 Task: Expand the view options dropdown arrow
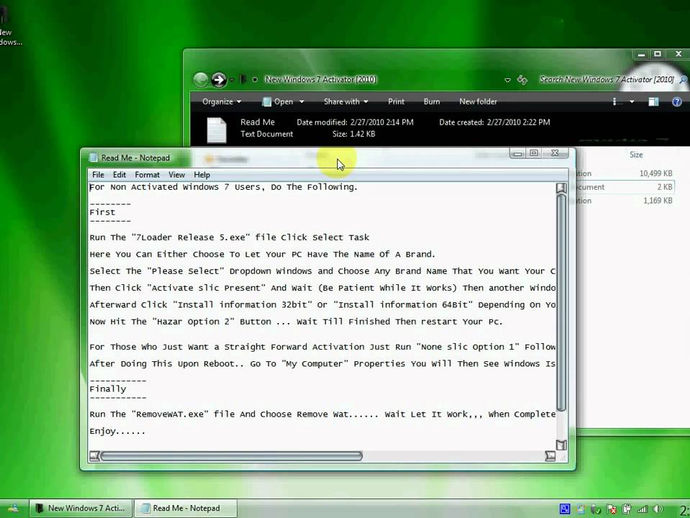pos(632,102)
